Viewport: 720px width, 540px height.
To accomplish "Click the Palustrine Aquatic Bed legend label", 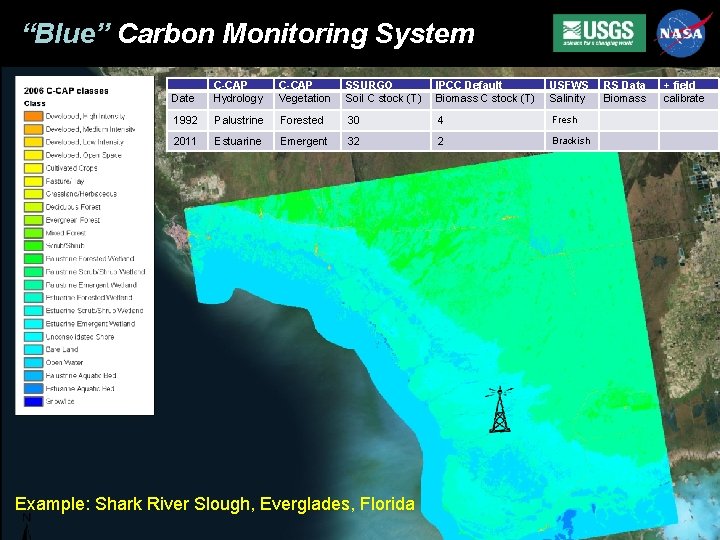I will [x=81, y=376].
